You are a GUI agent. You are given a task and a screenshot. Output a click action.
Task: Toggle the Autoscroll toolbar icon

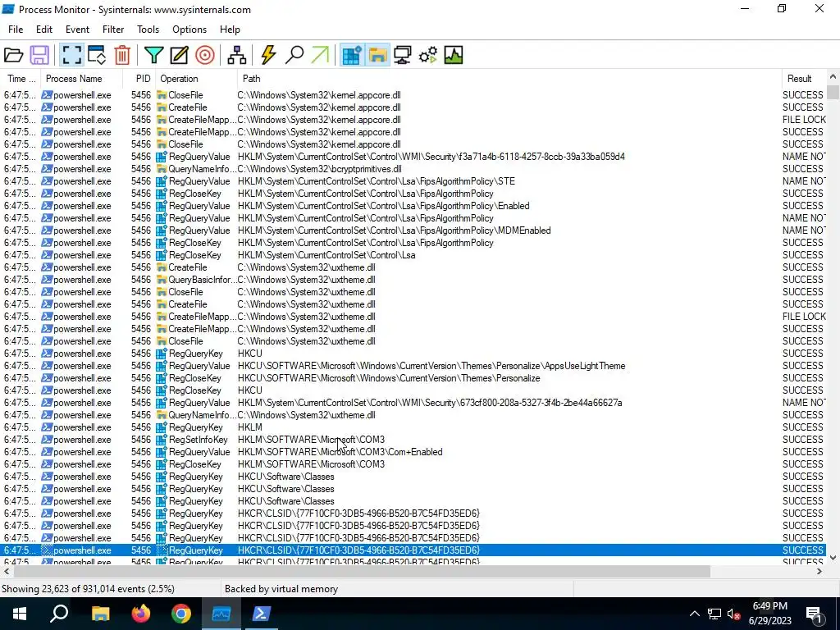tap(97, 55)
